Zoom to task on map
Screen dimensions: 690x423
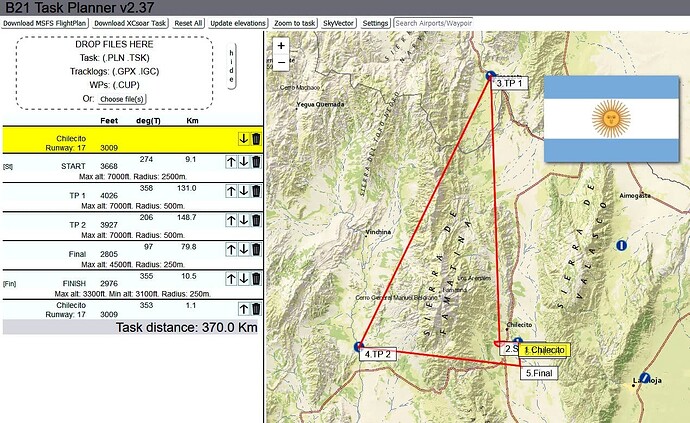pos(295,23)
